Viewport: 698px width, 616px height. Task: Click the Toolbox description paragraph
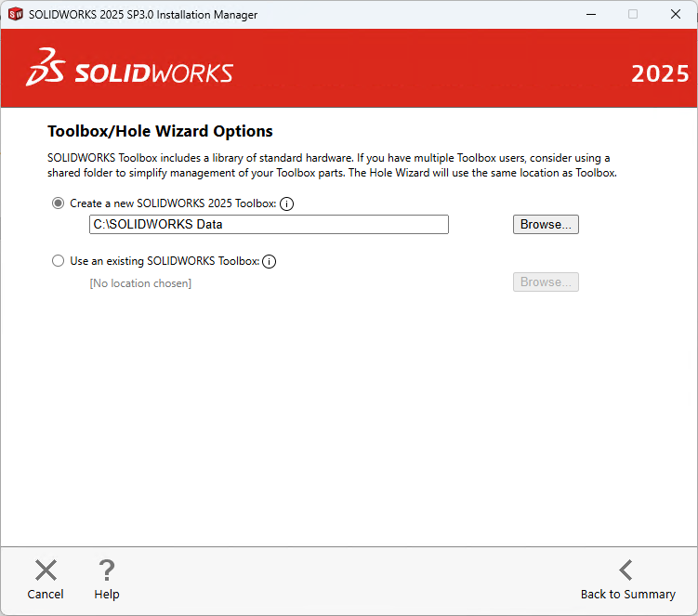point(330,165)
